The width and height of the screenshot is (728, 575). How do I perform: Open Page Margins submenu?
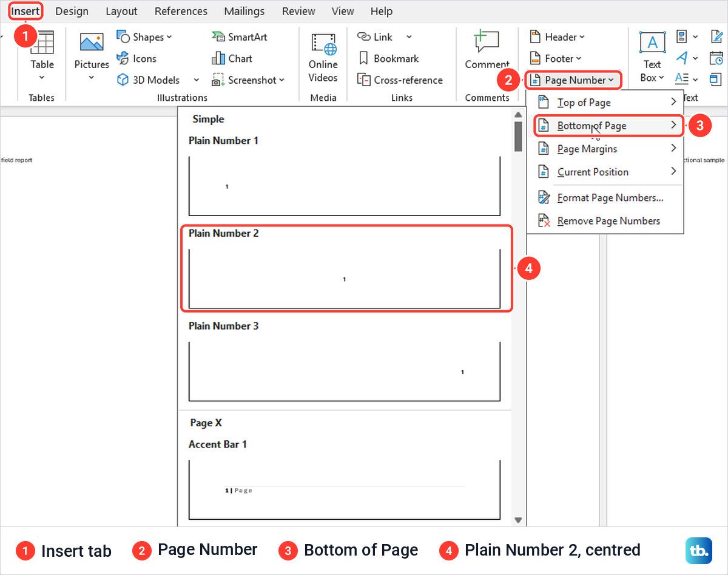605,149
